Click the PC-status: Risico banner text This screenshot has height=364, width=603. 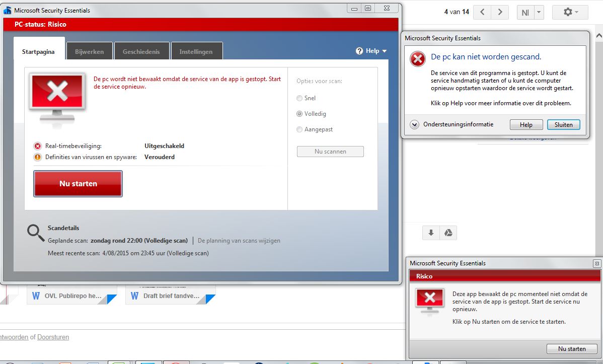point(40,24)
